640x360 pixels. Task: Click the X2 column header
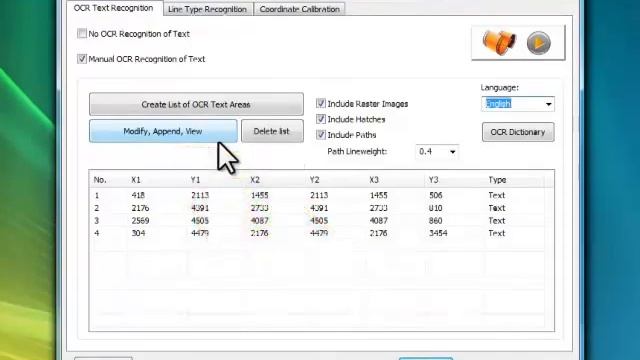coord(255,180)
